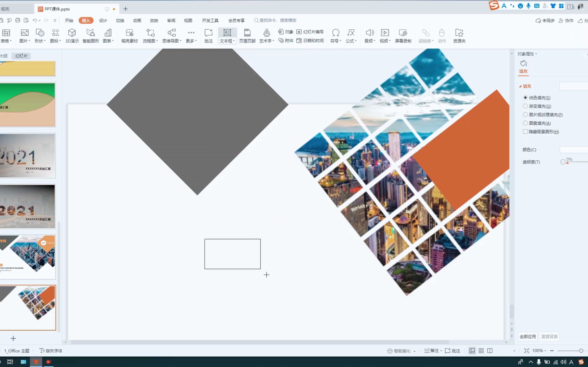Image resolution: width=588 pixels, height=367 pixels.
Task: Toggle 隐藏背景图形 (Hide Background) checkbox
Action: point(525,132)
